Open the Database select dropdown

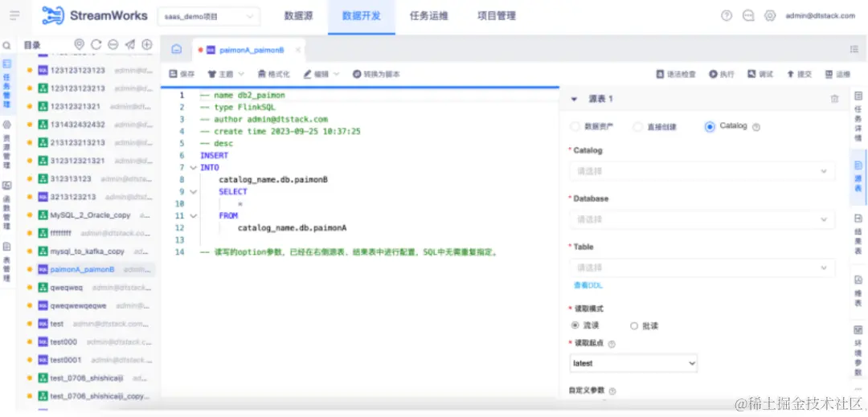[x=702, y=219]
